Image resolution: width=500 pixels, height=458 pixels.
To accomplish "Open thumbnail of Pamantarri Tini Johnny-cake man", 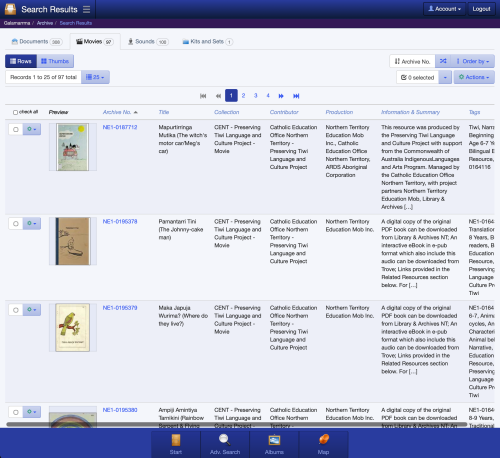I will (73, 241).
